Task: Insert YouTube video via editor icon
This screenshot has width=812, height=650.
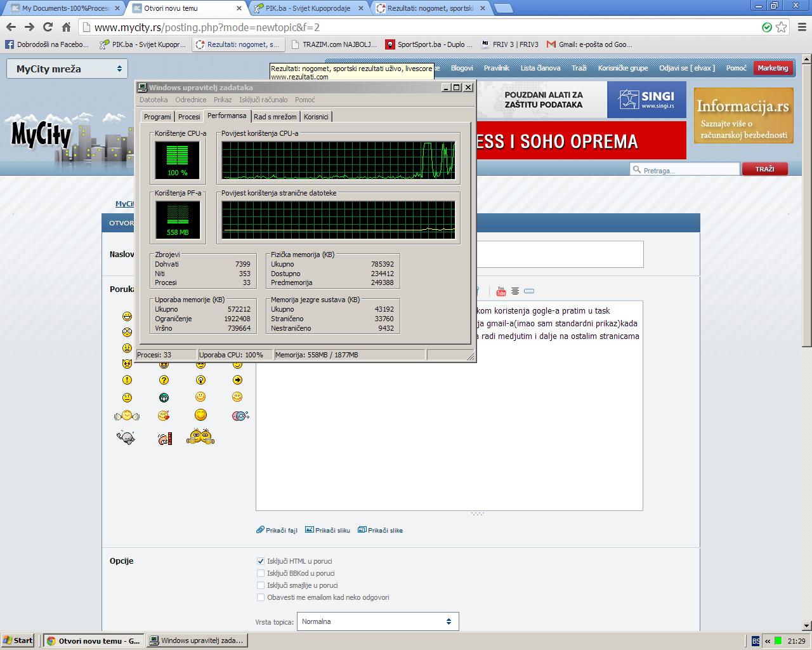Action: [501, 291]
